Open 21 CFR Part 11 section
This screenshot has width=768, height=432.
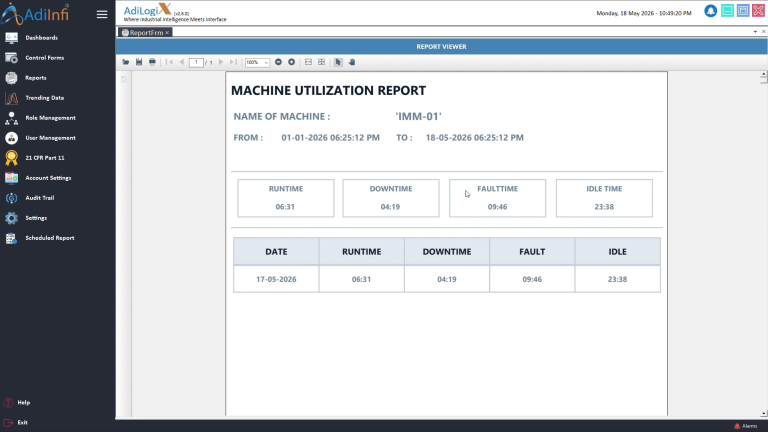(x=44, y=158)
